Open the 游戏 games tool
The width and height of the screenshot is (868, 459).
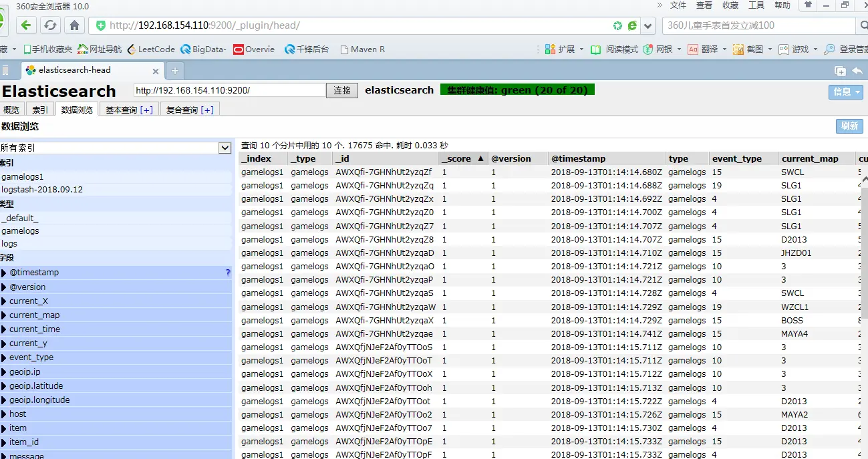pyautogui.click(x=797, y=49)
